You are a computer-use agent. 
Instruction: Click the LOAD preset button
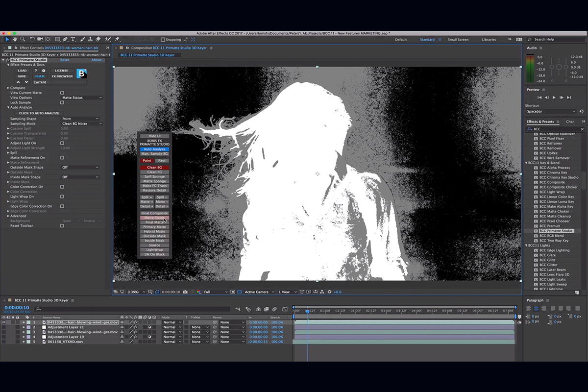[x=22, y=71]
